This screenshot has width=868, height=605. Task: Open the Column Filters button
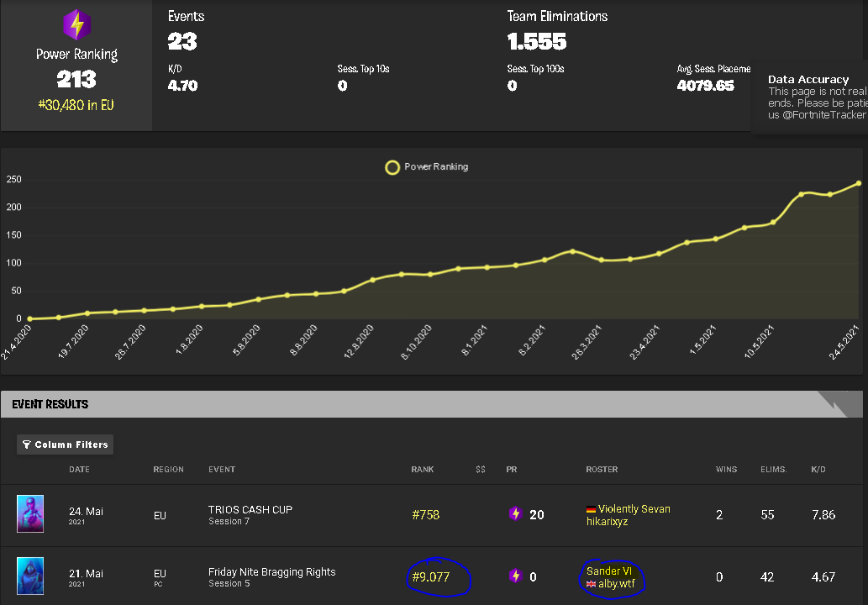tap(66, 445)
